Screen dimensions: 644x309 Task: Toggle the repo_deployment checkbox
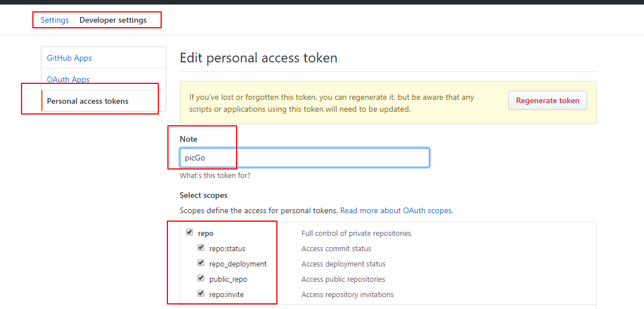click(x=200, y=263)
